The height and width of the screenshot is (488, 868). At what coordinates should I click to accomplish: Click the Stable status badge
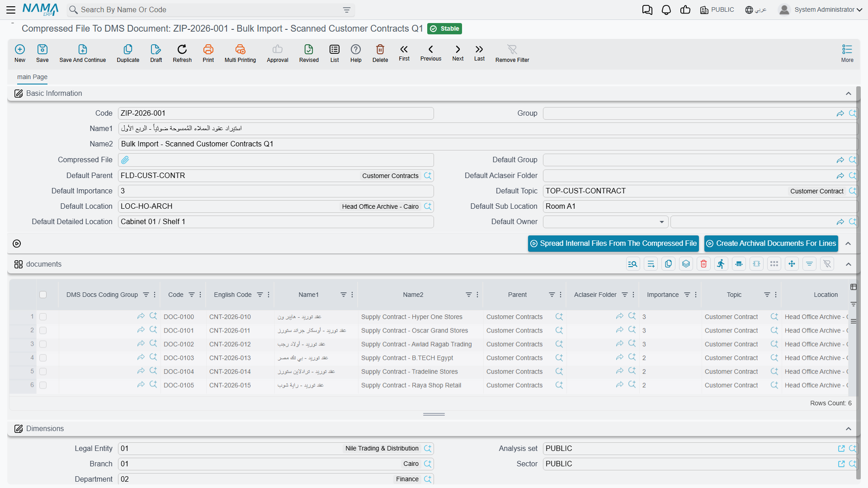click(x=444, y=28)
